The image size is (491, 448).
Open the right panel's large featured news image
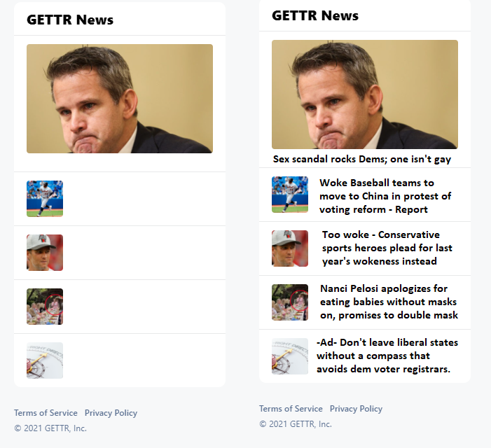365,94
